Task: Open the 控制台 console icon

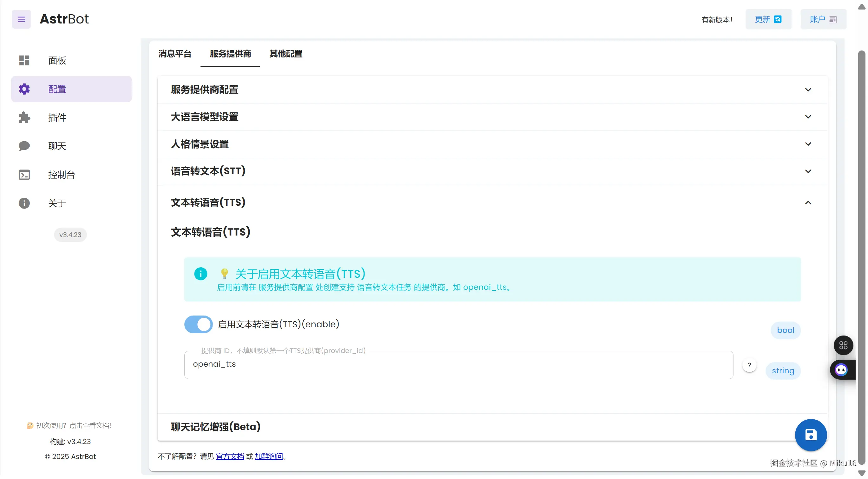Action: 24,175
